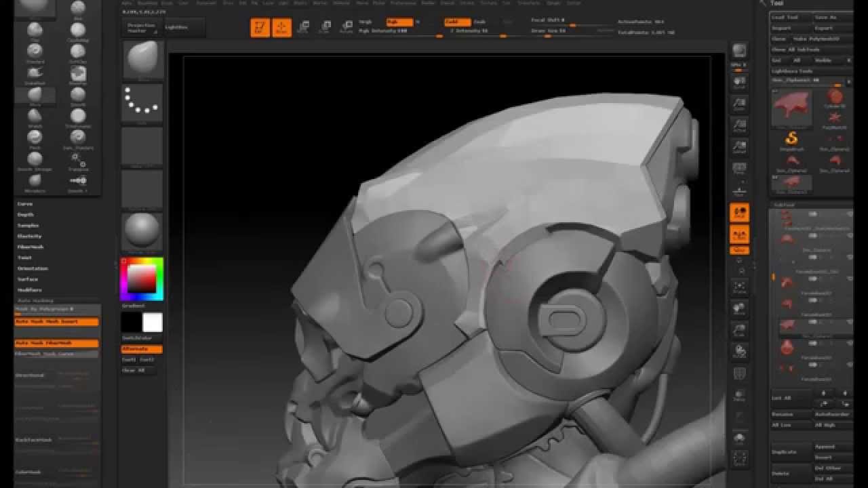Expand the Surface brush section

tap(28, 280)
